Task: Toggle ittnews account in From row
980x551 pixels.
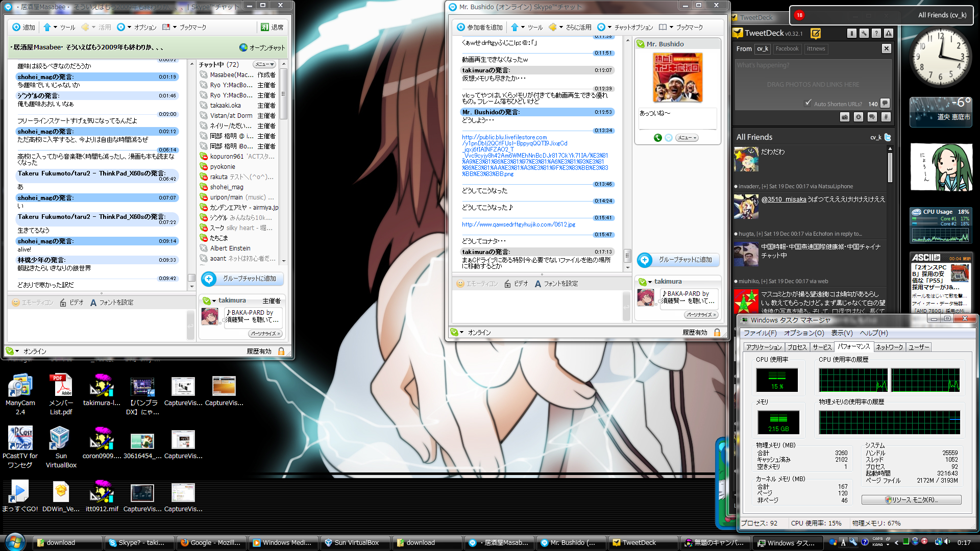Action: (x=816, y=48)
